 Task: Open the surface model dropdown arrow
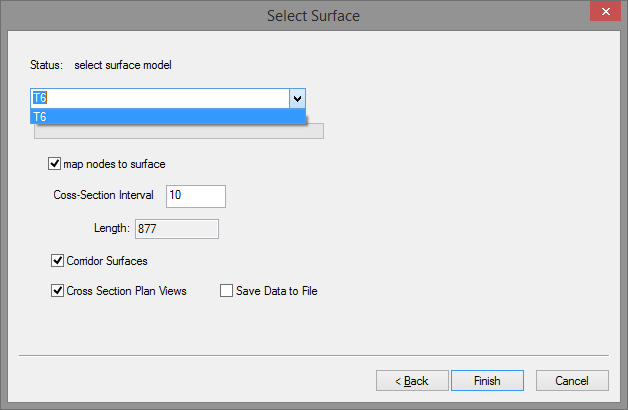(297, 98)
